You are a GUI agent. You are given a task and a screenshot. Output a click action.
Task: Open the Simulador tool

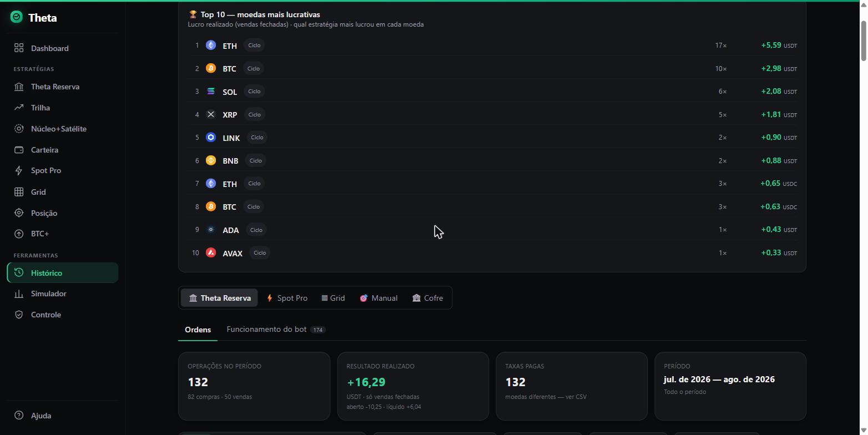(x=63, y=294)
